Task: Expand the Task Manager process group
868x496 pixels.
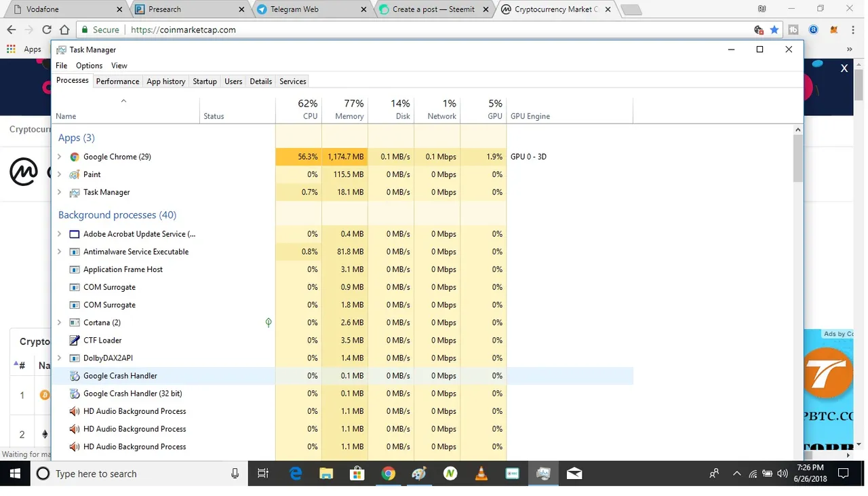Action: pos(59,192)
